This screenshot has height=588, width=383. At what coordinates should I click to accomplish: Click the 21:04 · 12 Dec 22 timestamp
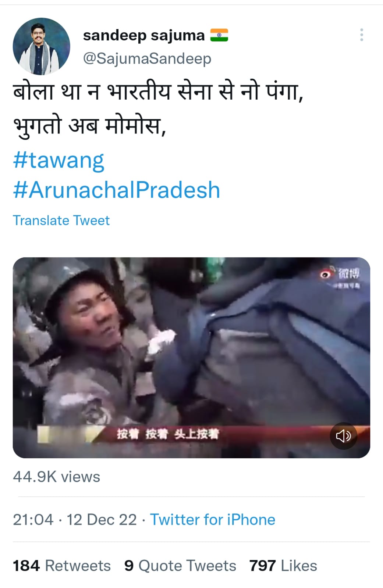[x=75, y=520]
